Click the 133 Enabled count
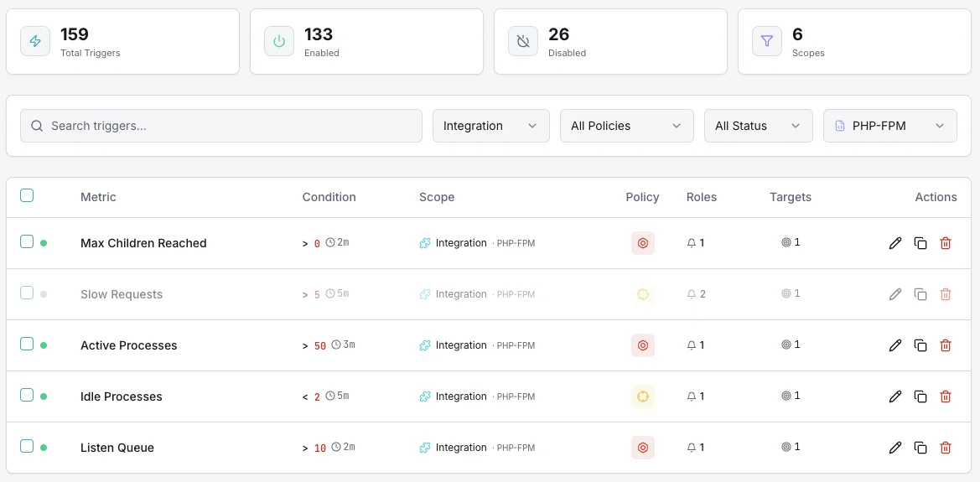Image resolution: width=980 pixels, height=482 pixels. point(318,34)
